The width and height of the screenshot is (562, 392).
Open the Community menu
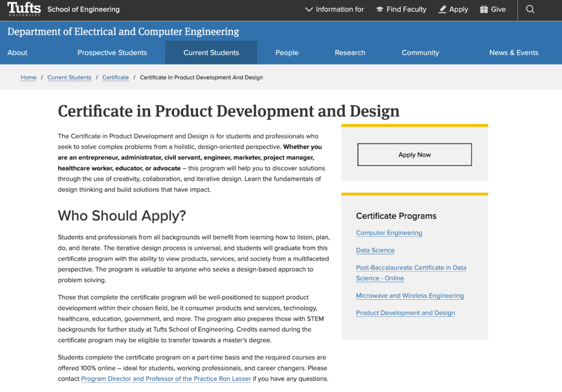(420, 53)
